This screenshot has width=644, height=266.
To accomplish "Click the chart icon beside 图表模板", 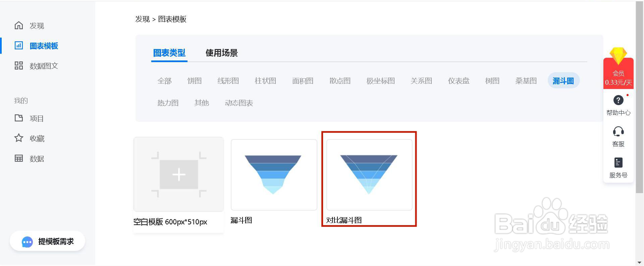I will click(x=19, y=45).
